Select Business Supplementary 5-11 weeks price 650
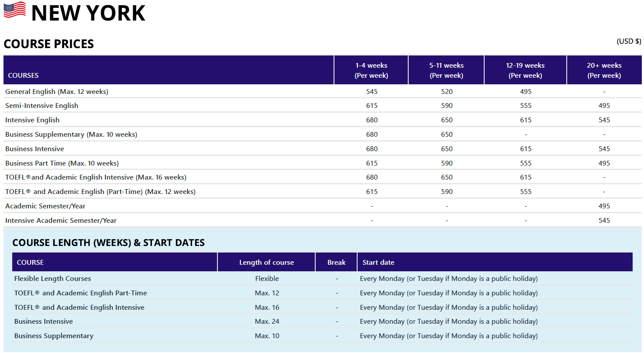This screenshot has height=353, width=644. point(447,134)
